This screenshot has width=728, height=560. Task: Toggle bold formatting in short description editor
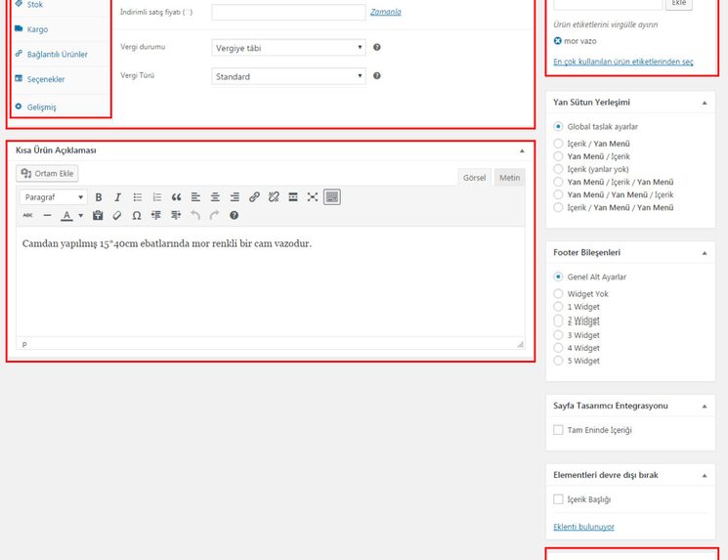point(99,196)
